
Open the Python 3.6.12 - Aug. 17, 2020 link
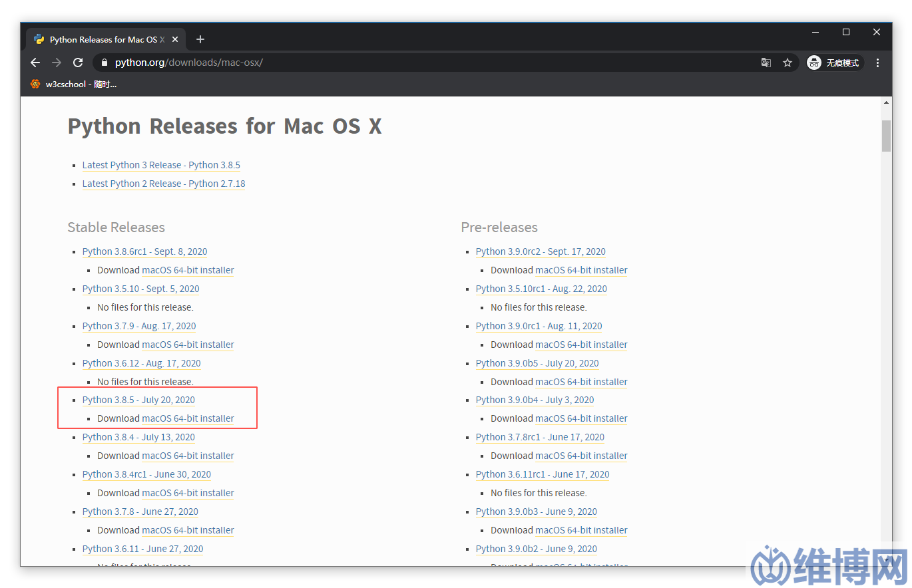141,363
